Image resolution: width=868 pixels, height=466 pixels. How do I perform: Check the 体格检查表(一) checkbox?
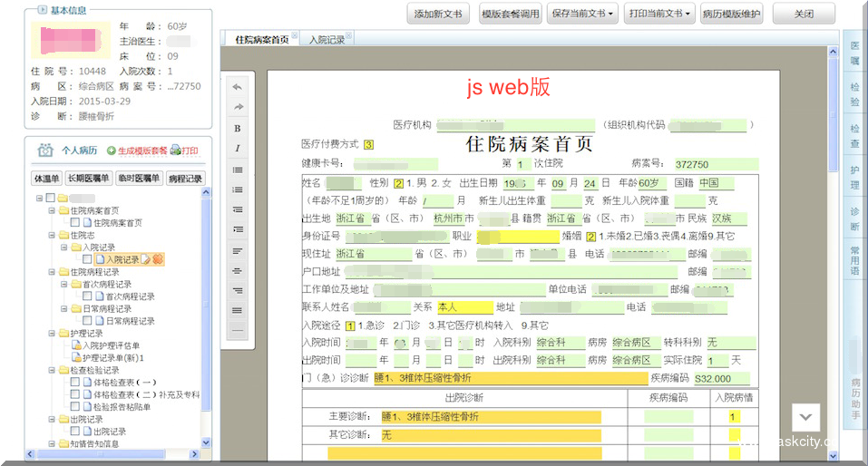(74, 382)
